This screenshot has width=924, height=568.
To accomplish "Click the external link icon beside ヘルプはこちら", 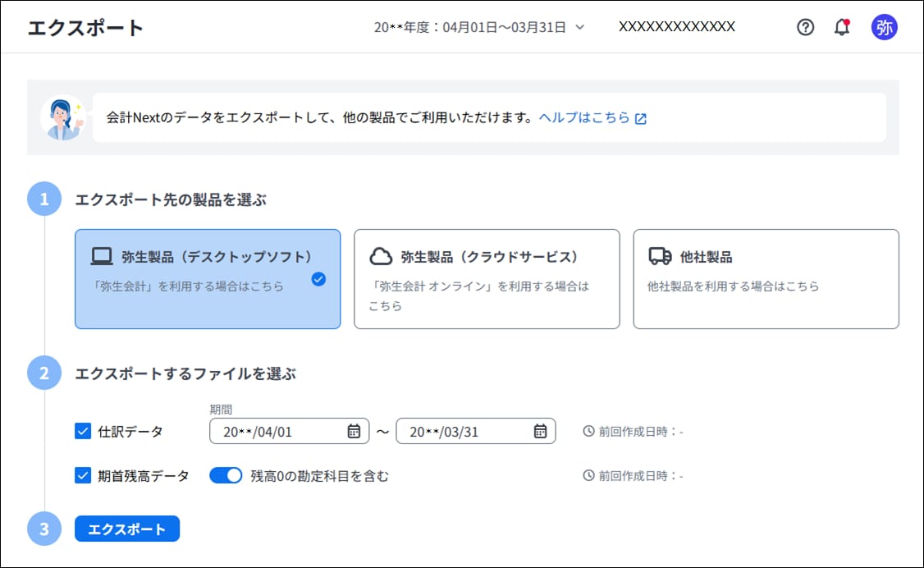I will coord(641,118).
